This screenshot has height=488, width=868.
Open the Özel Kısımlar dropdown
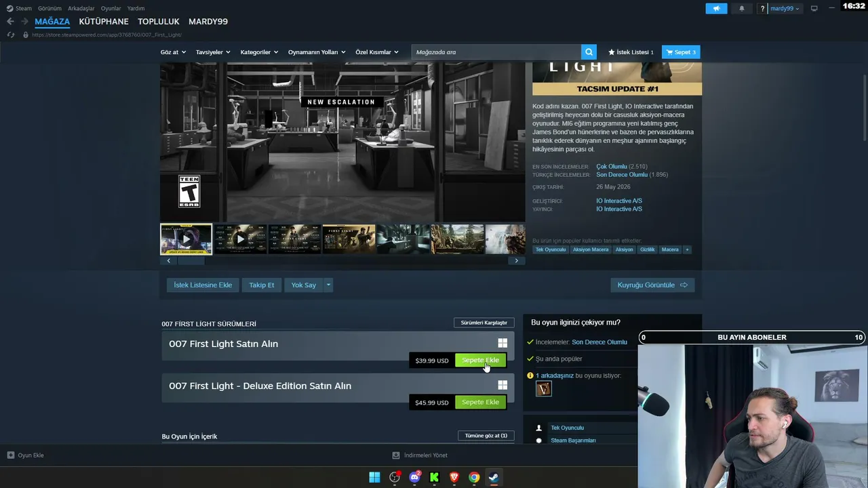click(376, 52)
